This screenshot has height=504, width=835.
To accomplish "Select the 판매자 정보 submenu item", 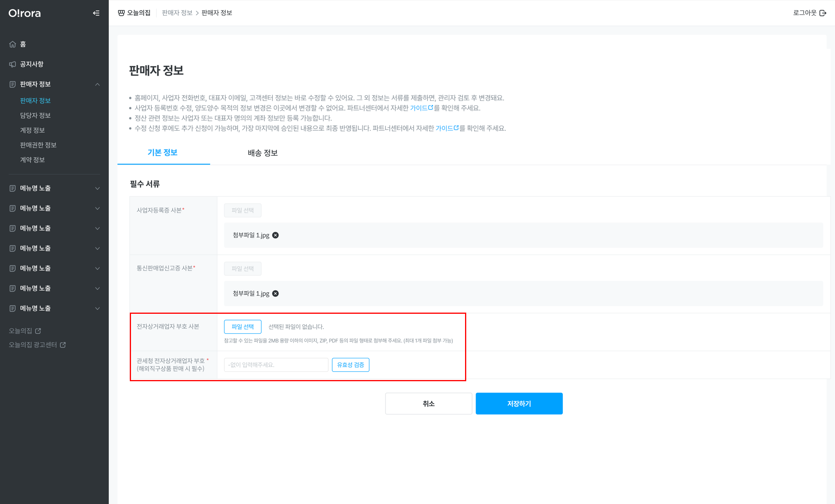I will pyautogui.click(x=35, y=101).
